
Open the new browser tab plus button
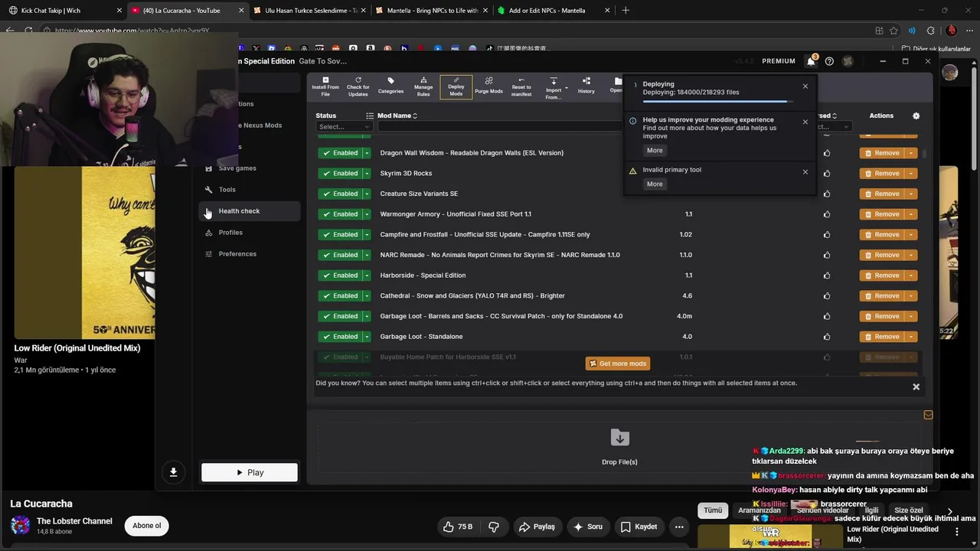(x=626, y=11)
